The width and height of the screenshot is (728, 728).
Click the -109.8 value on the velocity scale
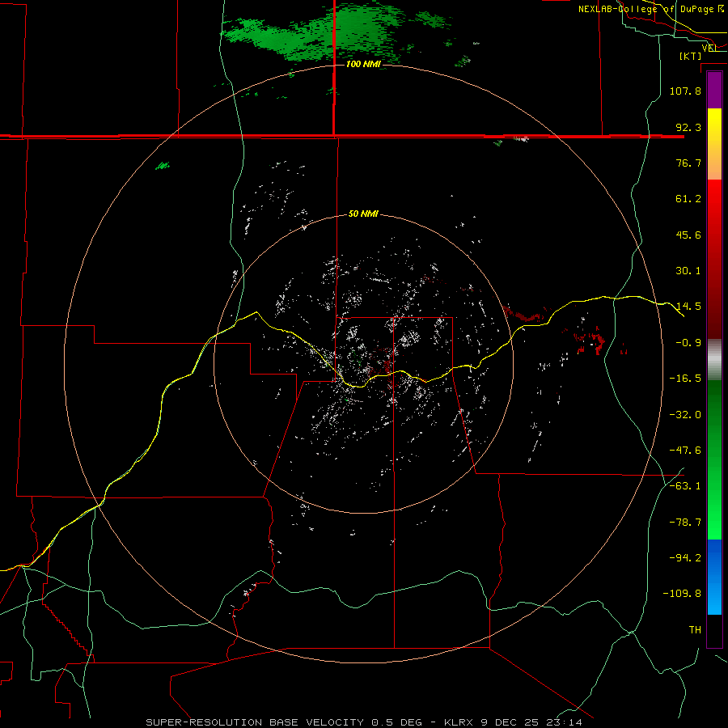(x=682, y=594)
